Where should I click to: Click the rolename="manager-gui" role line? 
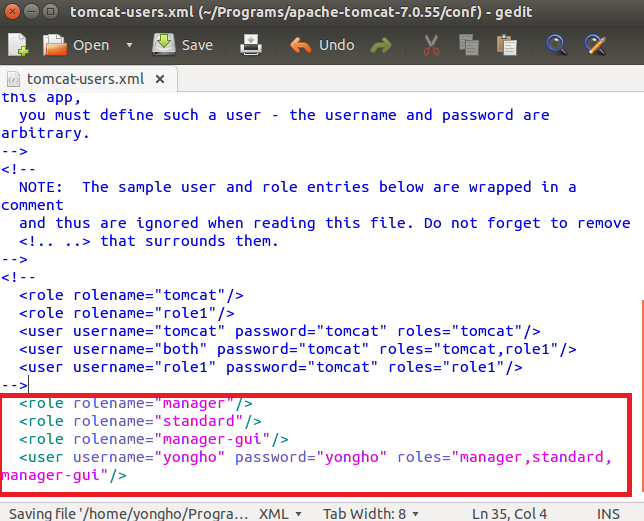click(154, 440)
